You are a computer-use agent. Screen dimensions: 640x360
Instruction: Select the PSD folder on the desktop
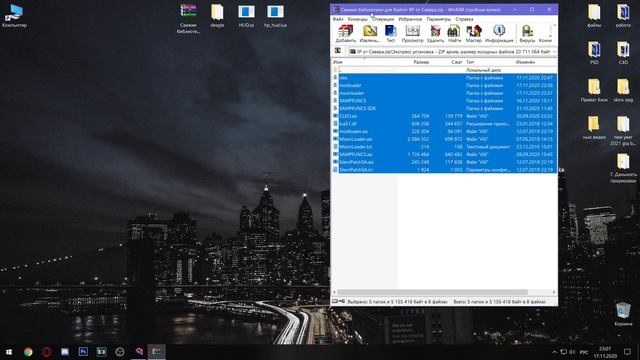[594, 53]
